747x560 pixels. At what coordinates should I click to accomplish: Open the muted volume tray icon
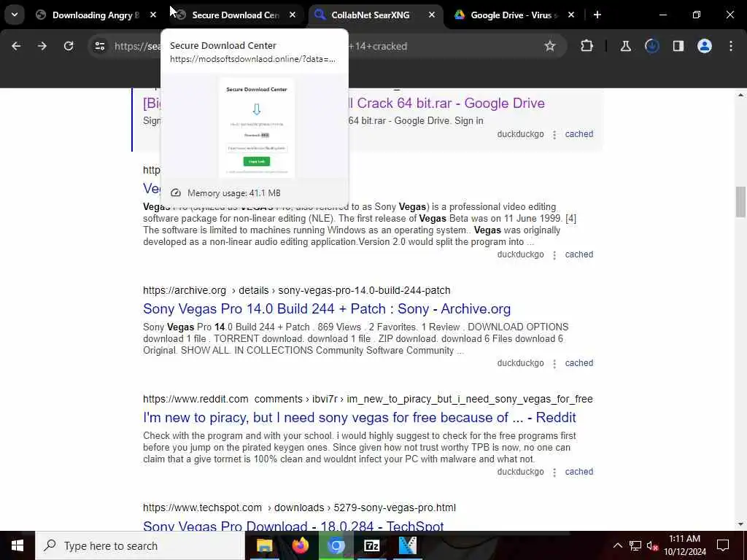[x=652, y=545]
